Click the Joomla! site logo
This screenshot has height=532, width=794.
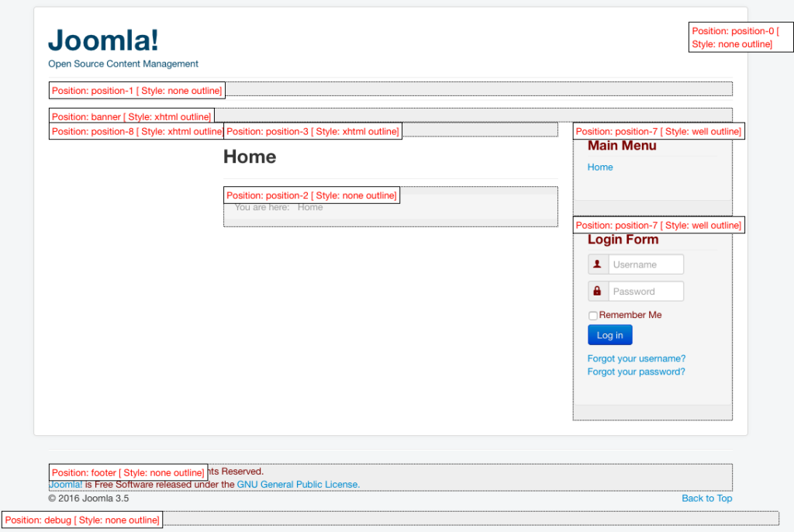click(103, 40)
